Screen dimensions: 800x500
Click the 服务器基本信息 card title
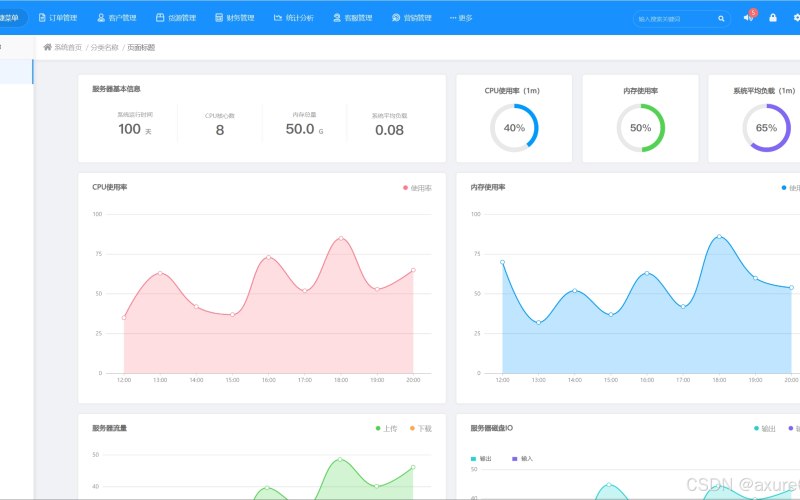point(116,89)
